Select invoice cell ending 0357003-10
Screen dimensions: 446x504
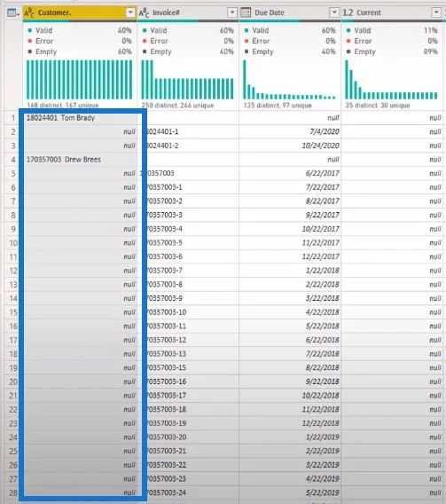[x=188, y=312]
